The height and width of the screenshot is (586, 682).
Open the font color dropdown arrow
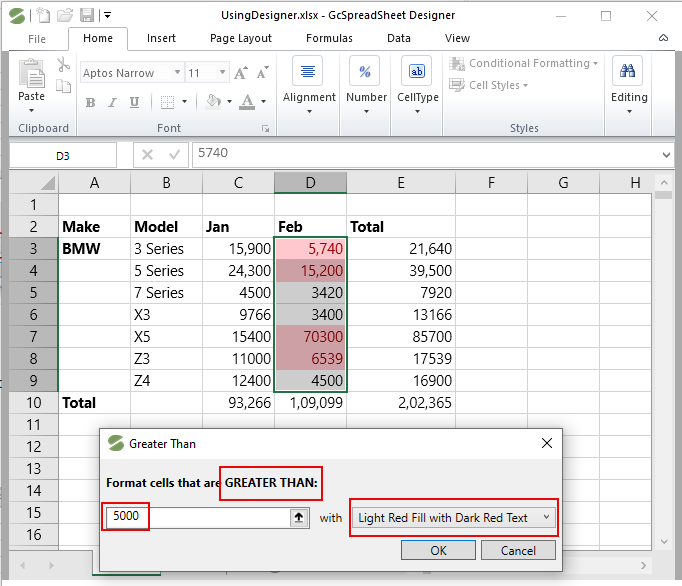pyautogui.click(x=264, y=102)
